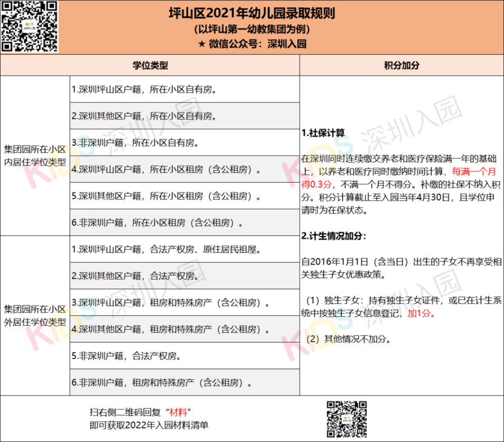Screen dimensions: 504x442
Task: Click the subtitle '(以坪山第一幼教集团为例)'
Action: (252, 29)
